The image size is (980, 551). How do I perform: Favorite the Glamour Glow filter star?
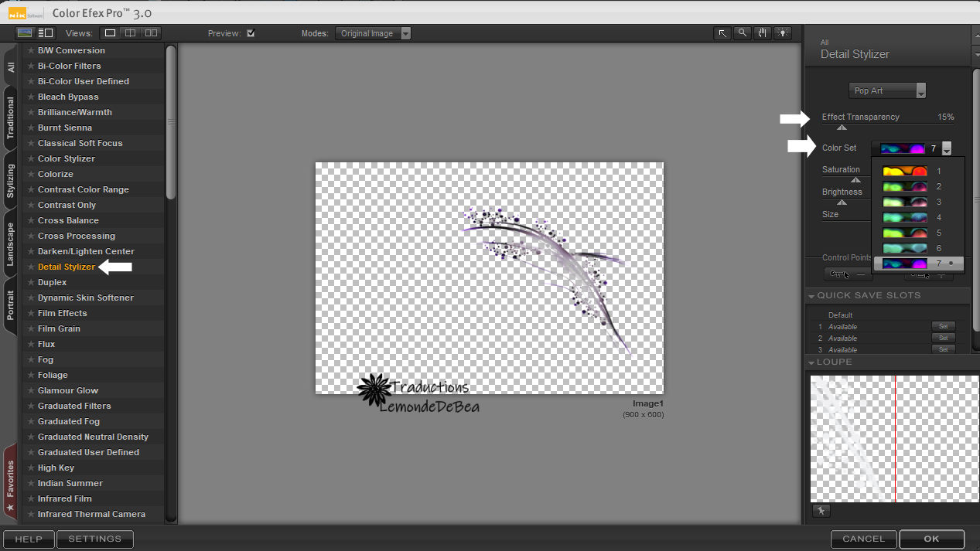31,390
